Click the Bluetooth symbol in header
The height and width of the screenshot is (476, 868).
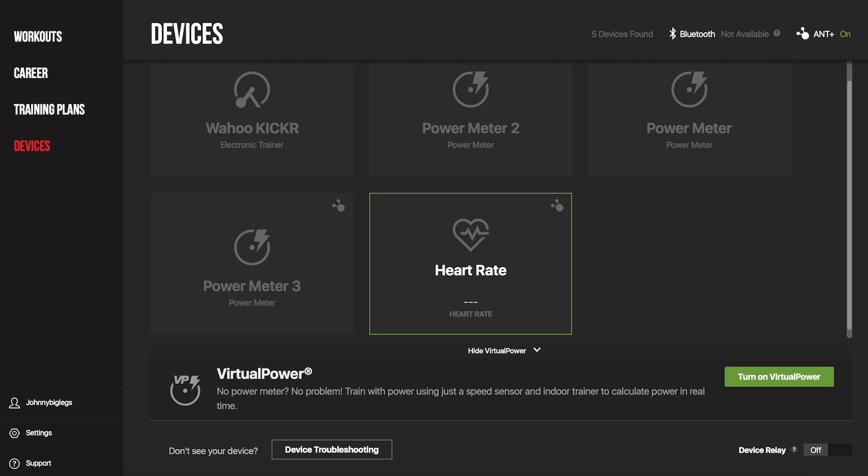tap(673, 34)
